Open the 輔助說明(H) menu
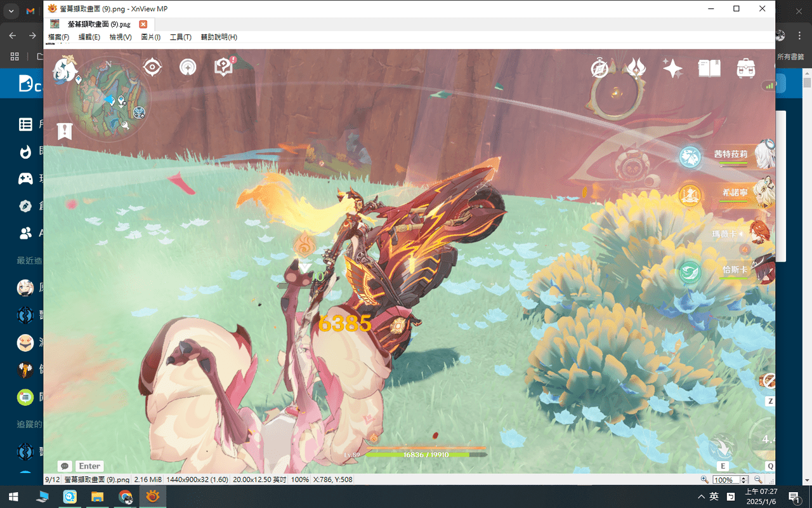The height and width of the screenshot is (508, 812). pyautogui.click(x=219, y=37)
